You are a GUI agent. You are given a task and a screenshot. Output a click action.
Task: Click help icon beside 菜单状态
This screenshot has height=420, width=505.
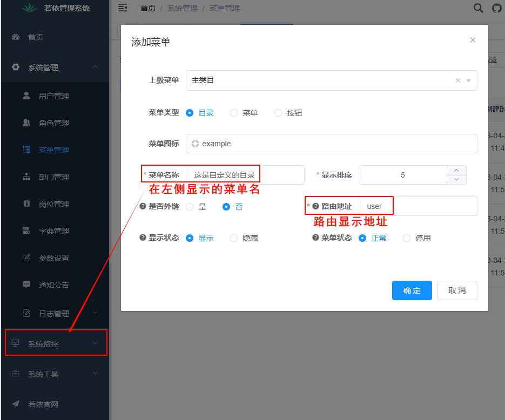click(315, 238)
